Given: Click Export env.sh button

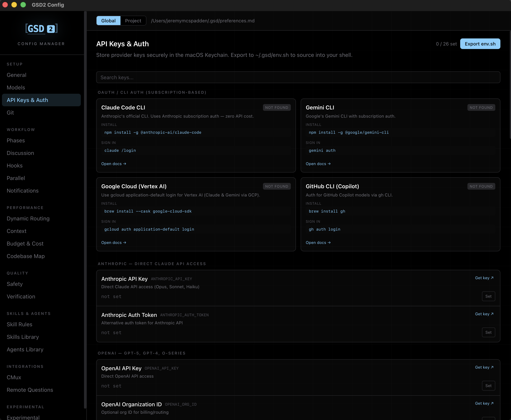Looking at the screenshot, I should click(x=480, y=44).
